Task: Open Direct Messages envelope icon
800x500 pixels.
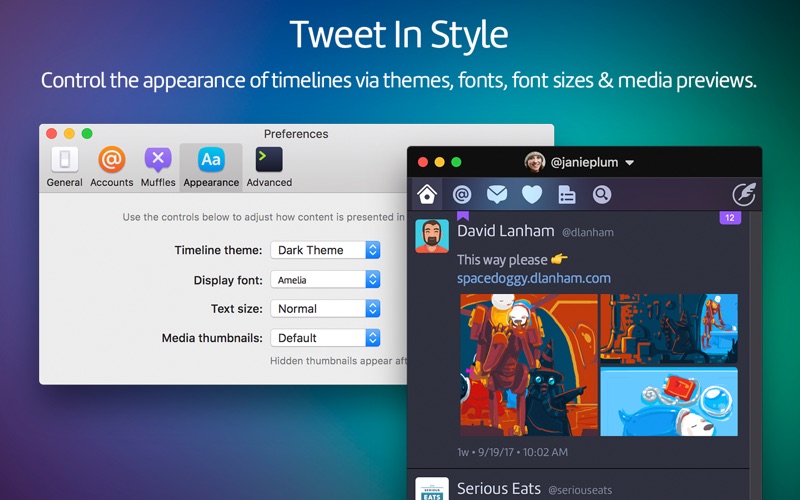Action: point(496,194)
